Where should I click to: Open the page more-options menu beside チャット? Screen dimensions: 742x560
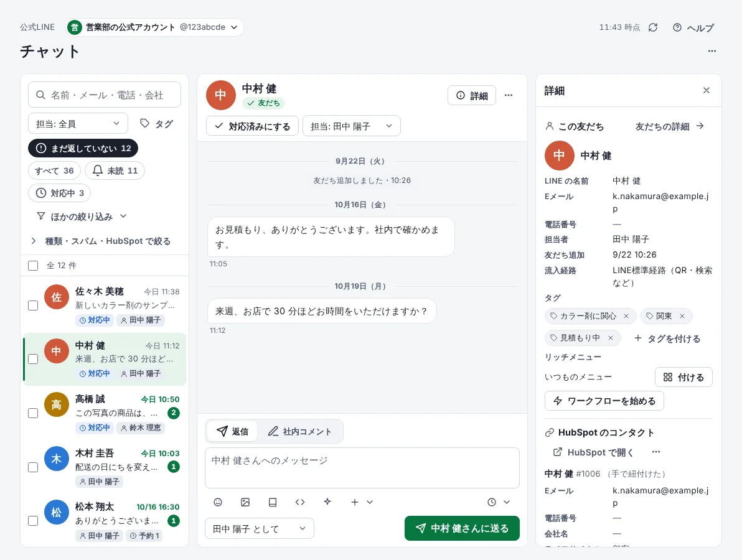(711, 51)
